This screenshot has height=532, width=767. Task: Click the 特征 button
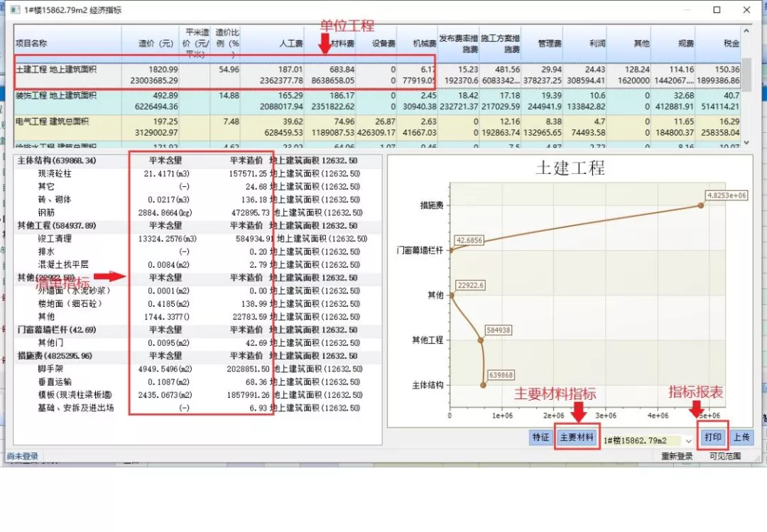click(x=541, y=438)
